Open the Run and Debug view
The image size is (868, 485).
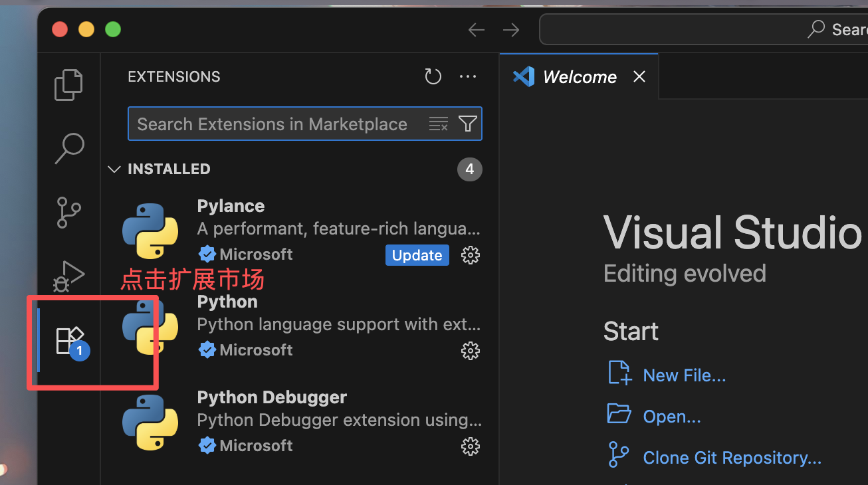tap(68, 276)
